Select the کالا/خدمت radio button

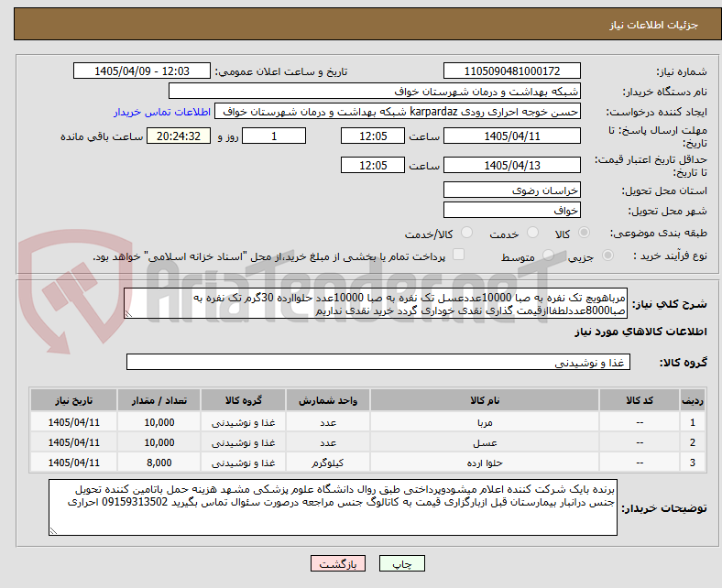coord(466,233)
